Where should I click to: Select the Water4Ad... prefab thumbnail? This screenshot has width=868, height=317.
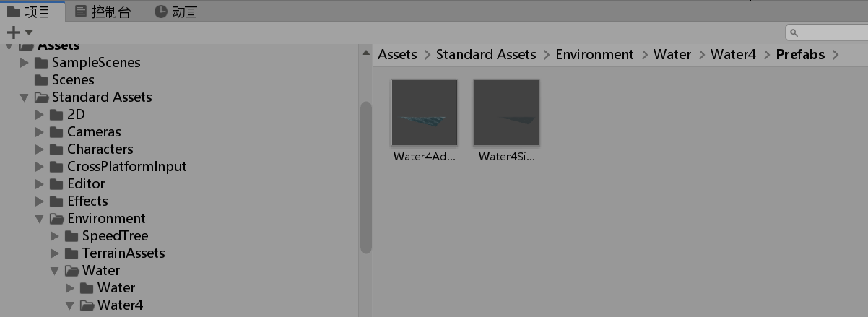click(425, 113)
